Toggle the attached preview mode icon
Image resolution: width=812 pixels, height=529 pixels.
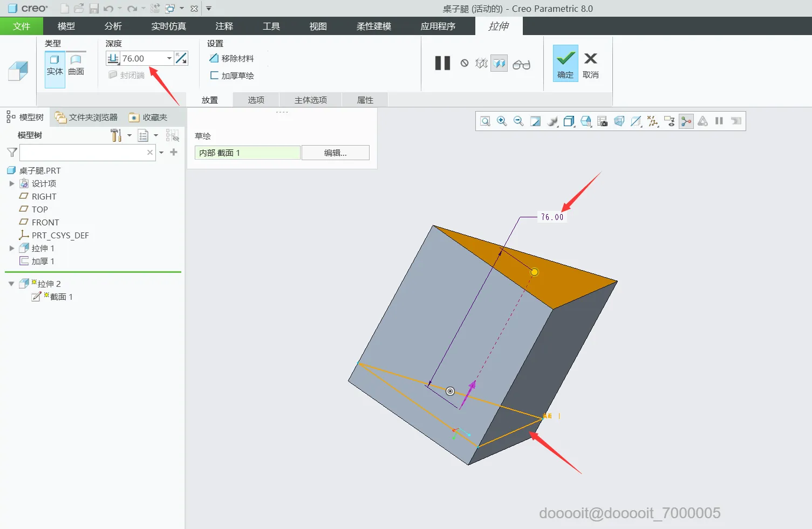[500, 64]
